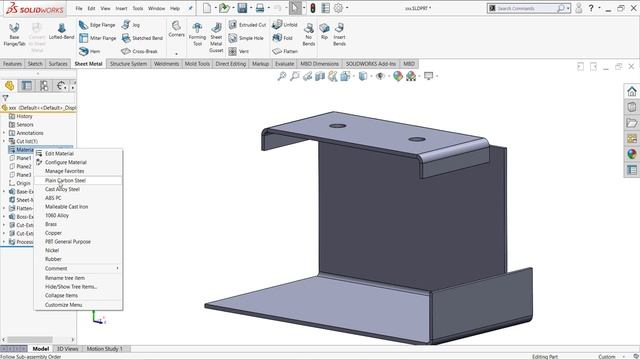Screen dimensions: 640x360
Task: Open the Weldments tab
Action: click(x=166, y=64)
